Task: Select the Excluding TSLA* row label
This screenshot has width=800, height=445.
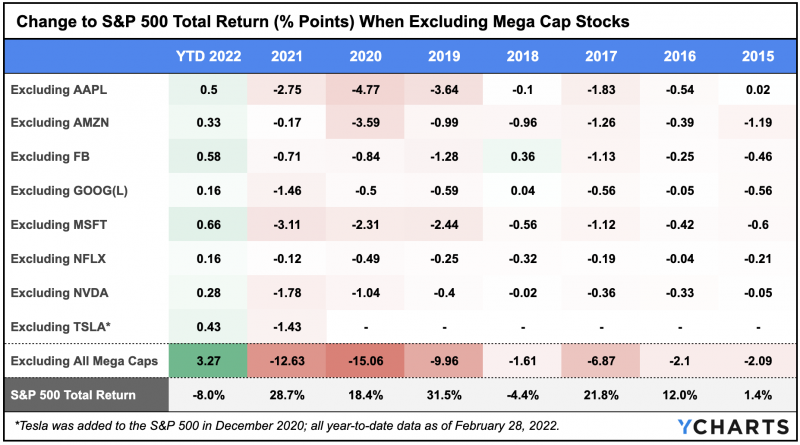Action: [x=49, y=325]
